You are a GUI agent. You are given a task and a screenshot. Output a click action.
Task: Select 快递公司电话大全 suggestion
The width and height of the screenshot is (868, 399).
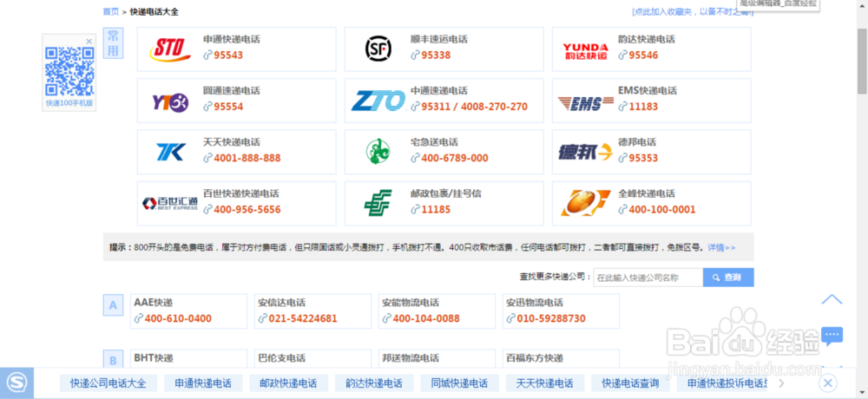[108, 383]
